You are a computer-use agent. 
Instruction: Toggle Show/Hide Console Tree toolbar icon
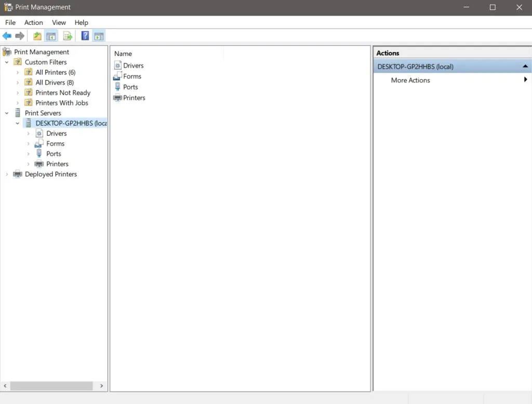pyautogui.click(x=51, y=36)
